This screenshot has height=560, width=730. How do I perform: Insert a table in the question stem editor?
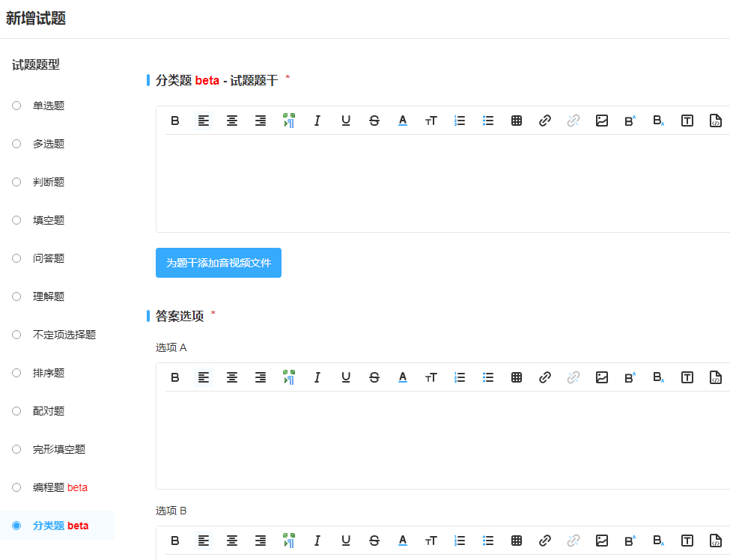[x=517, y=121]
